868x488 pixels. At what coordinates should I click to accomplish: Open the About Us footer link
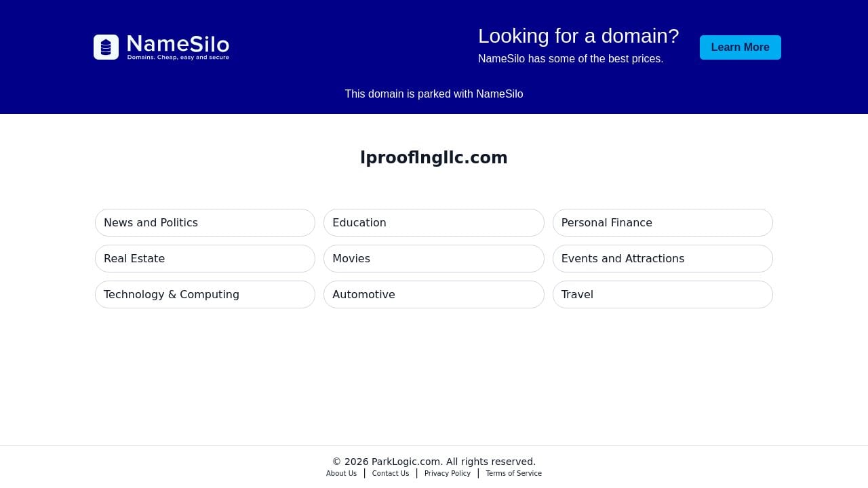[x=341, y=473]
